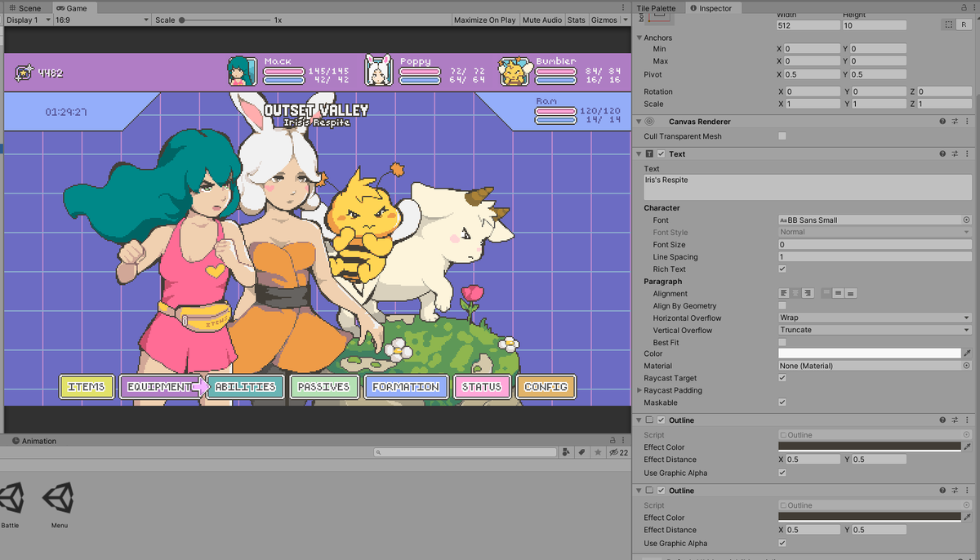980x560 pixels.
Task: Toggle Use Graphic Alpha on second Outline
Action: coord(782,543)
